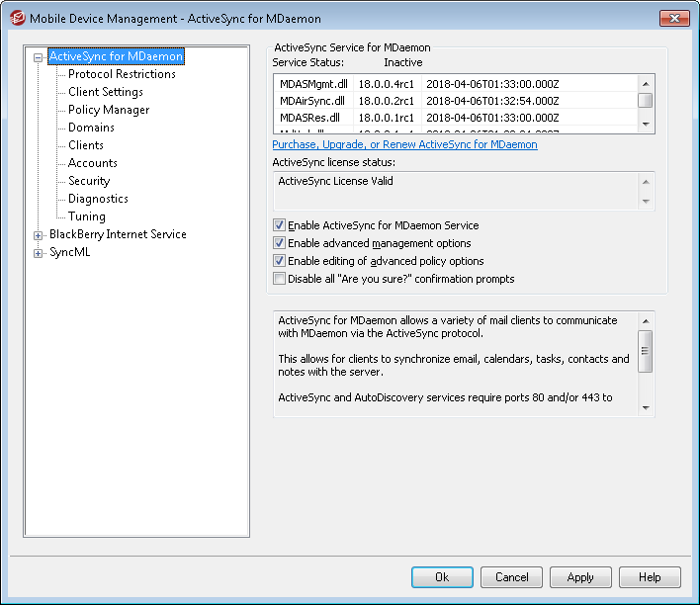Click license status box up arrow
This screenshot has height=605, width=700.
click(646, 182)
